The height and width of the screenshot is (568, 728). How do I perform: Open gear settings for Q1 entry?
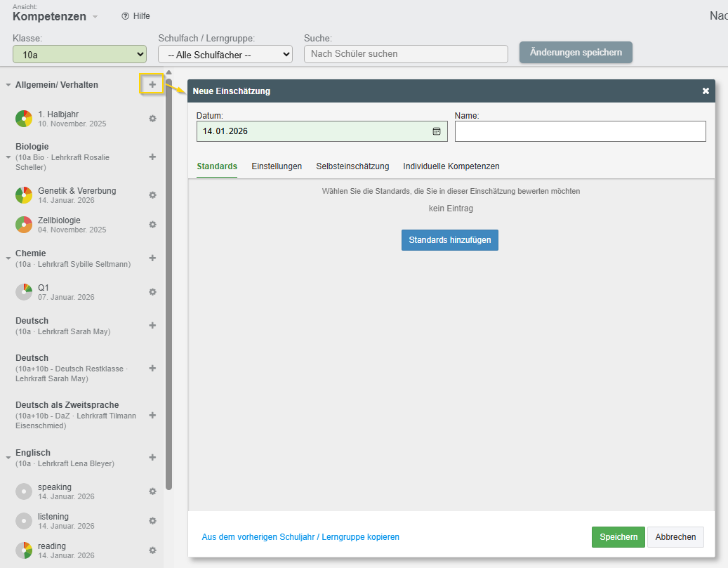(152, 292)
